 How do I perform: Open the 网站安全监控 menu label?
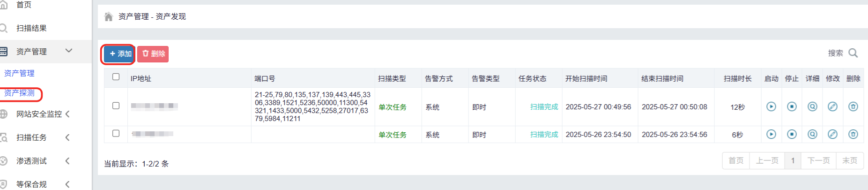click(x=39, y=114)
